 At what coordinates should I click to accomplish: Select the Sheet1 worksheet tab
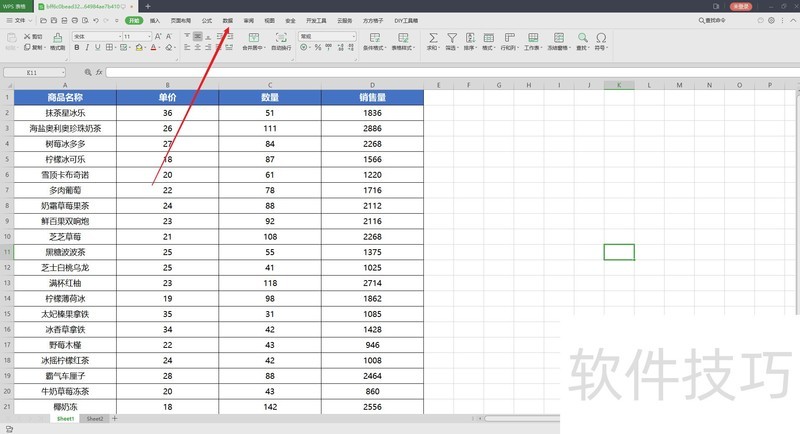tap(65, 419)
